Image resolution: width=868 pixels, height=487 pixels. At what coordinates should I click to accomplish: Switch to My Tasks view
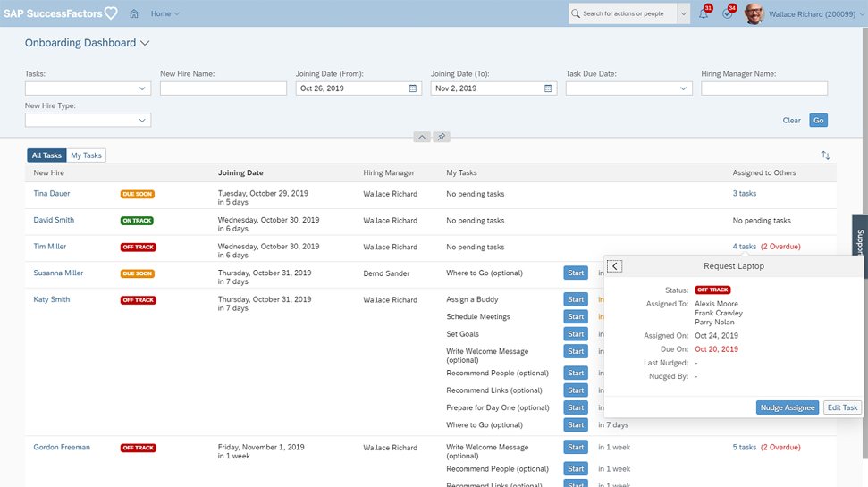click(x=87, y=155)
